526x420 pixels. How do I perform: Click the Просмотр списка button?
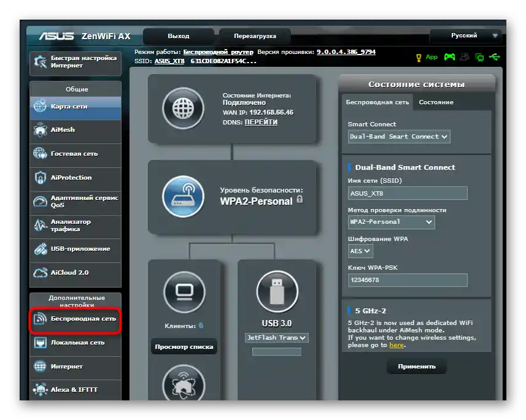click(184, 346)
